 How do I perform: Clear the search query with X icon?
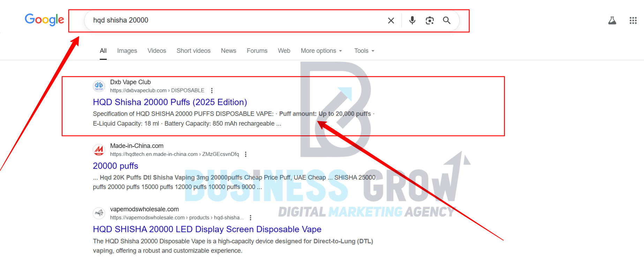[x=391, y=21]
